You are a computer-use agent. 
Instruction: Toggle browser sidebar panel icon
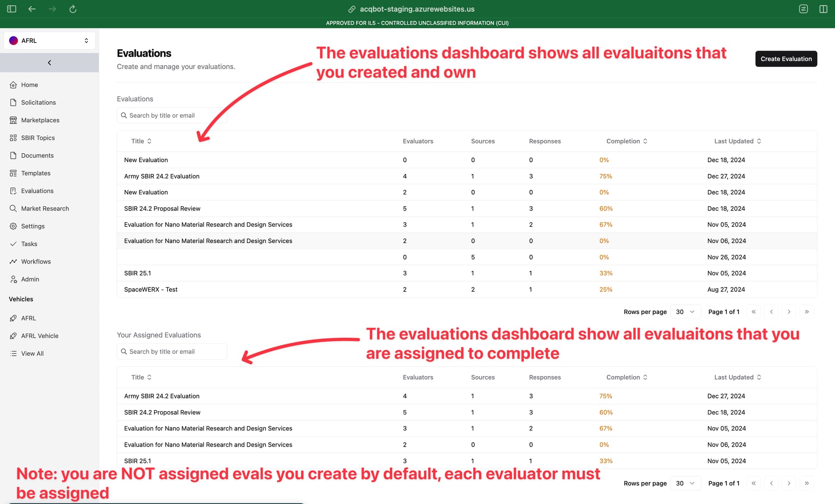(12, 9)
